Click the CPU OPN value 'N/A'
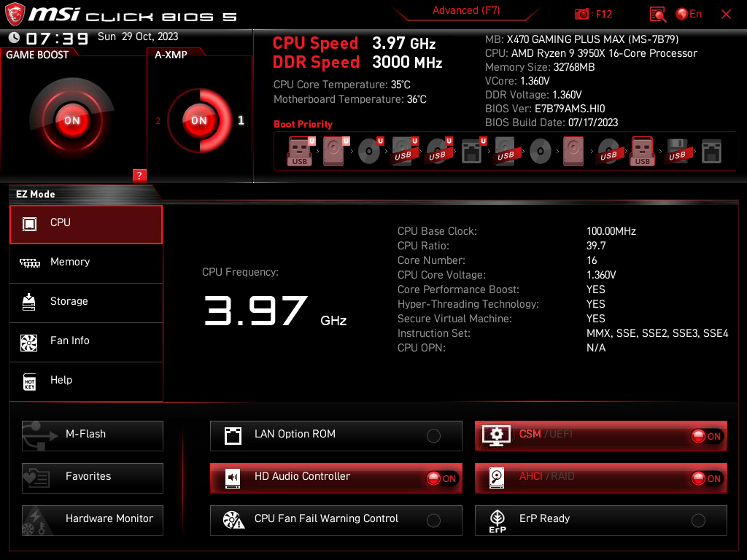Screen dimensions: 747x560 (596, 348)
